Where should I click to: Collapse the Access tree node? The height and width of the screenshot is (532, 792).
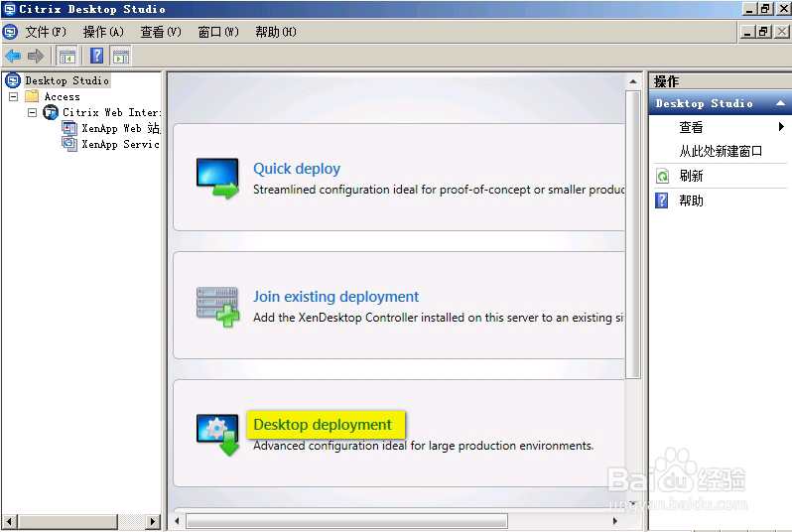click(14, 96)
